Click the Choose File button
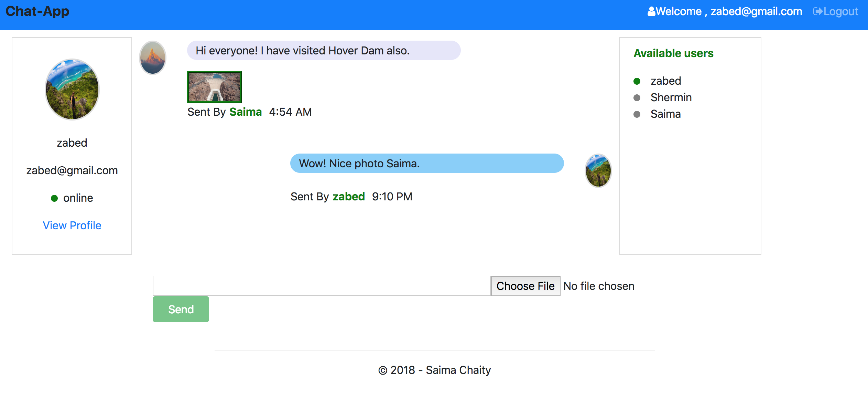 (x=525, y=286)
